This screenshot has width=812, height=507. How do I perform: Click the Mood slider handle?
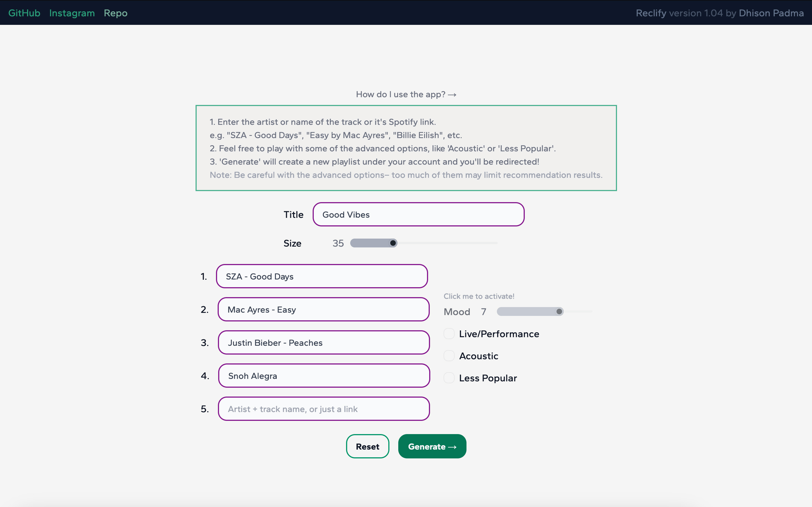(559, 311)
